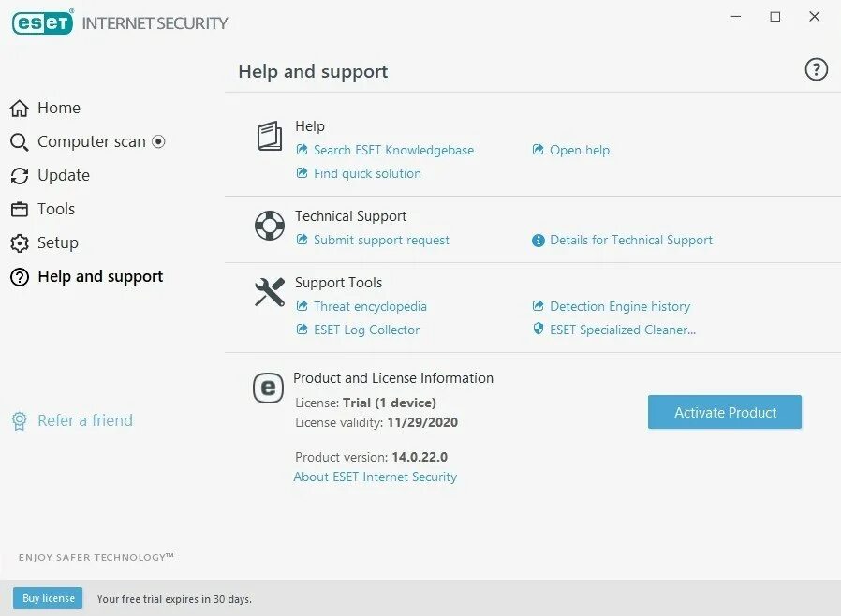This screenshot has height=616, width=841.
Task: Open the Threat encyclopedia link
Action: [370, 306]
